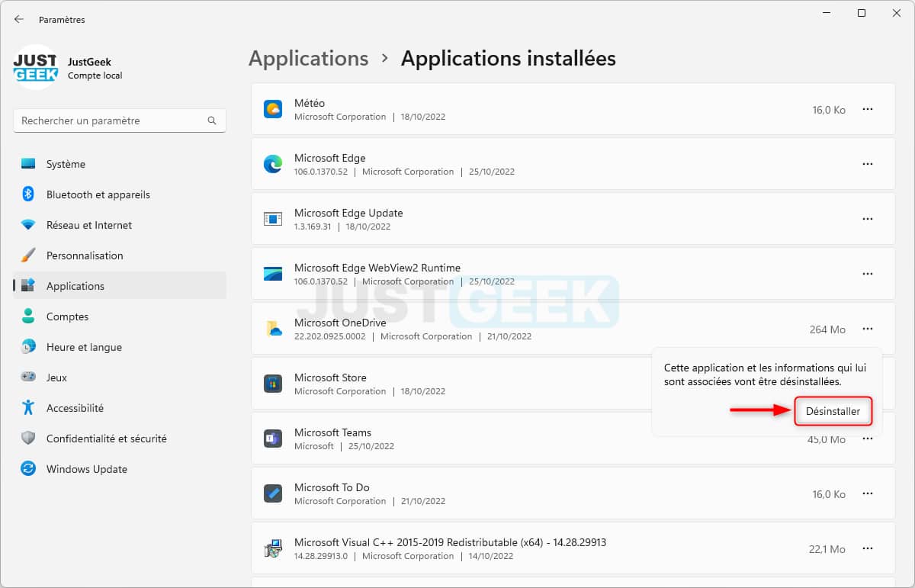This screenshot has width=915, height=588.
Task: Open Accessibilité settings
Action: tap(120, 408)
